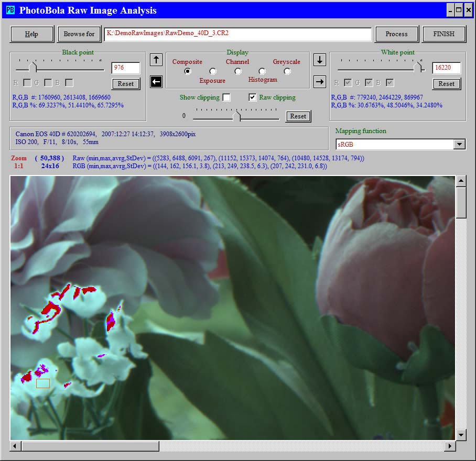Click the raw file path field
The height and width of the screenshot is (461, 476).
pyautogui.click(x=237, y=34)
